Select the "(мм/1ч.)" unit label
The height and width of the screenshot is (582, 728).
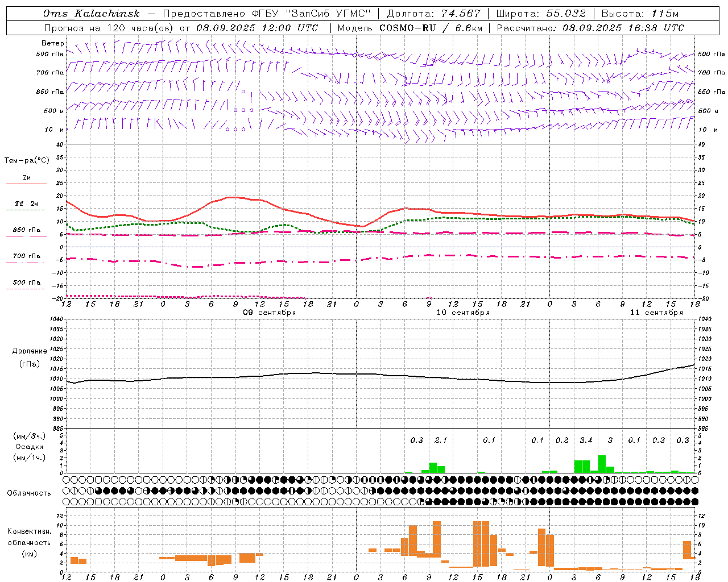pyautogui.click(x=30, y=458)
